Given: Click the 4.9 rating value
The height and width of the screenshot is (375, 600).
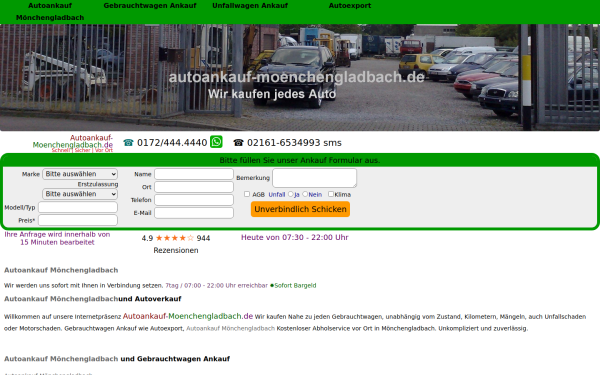Looking at the screenshot, I should pyautogui.click(x=147, y=238).
